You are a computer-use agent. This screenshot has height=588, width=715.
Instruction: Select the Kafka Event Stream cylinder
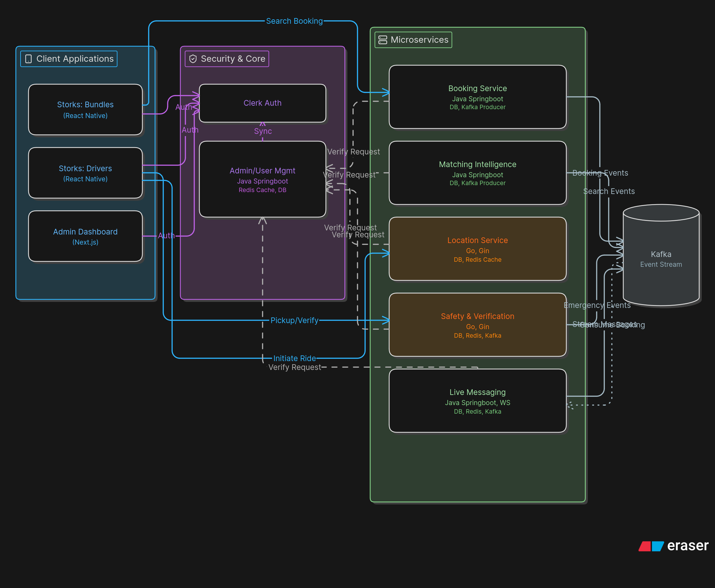tap(661, 255)
